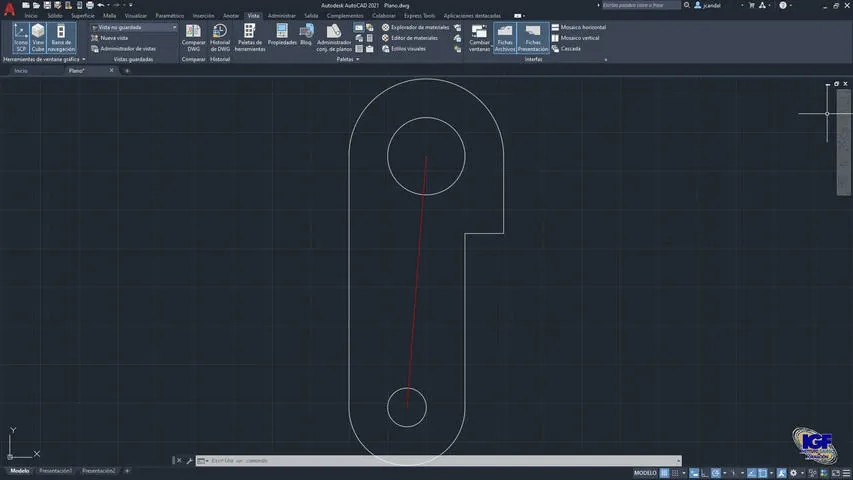Click the New file icon in quick access
Viewport: 853px width, 480px height.
pyautogui.click(x=26, y=5)
